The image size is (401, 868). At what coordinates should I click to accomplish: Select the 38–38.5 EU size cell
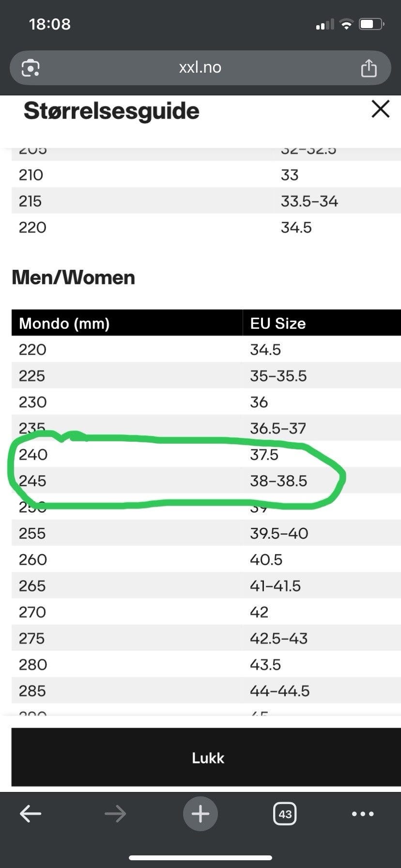[278, 481]
